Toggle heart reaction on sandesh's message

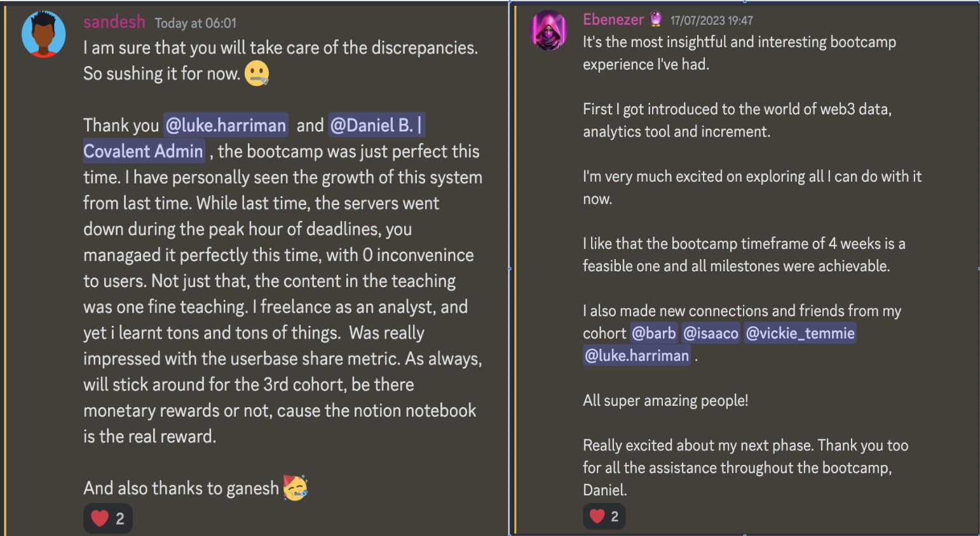[108, 518]
